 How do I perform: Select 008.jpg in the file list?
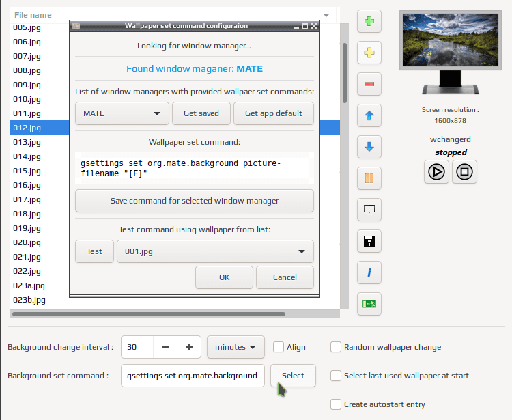pos(27,70)
